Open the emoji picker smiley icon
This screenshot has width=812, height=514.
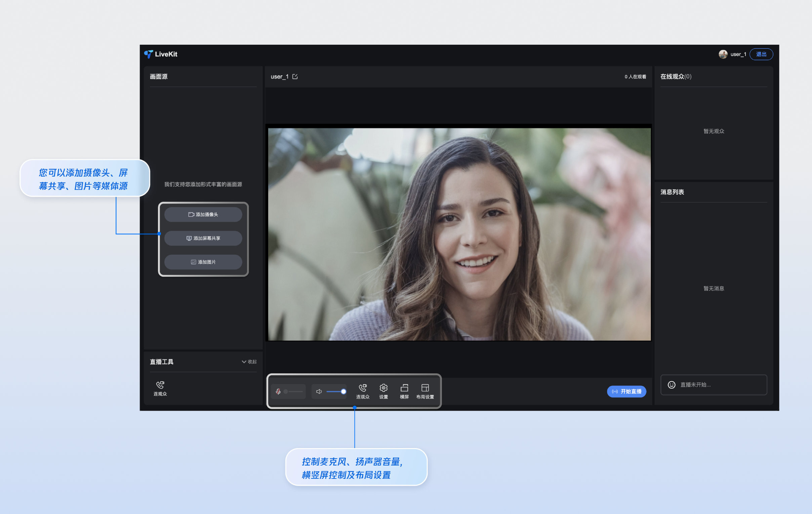point(672,385)
